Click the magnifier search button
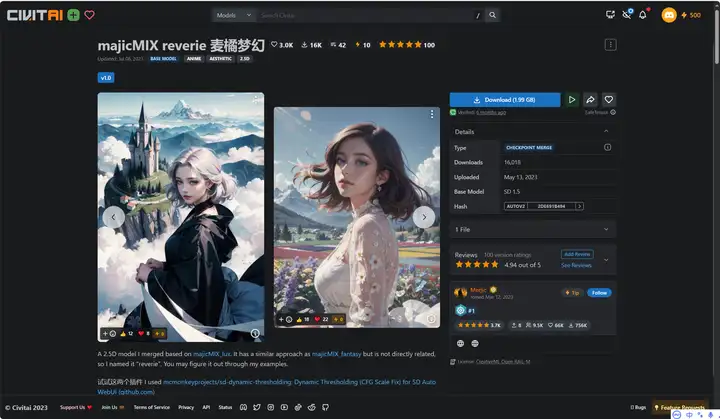 [493, 15]
